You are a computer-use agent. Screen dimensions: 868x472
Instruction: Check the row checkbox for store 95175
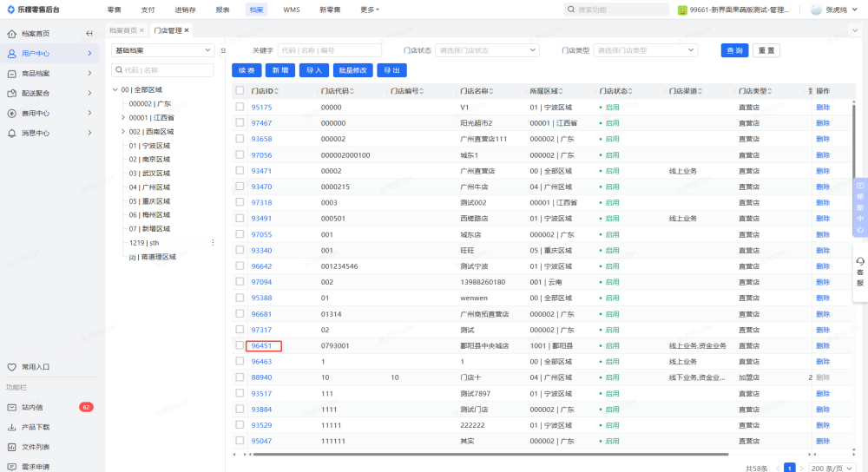[240, 108]
